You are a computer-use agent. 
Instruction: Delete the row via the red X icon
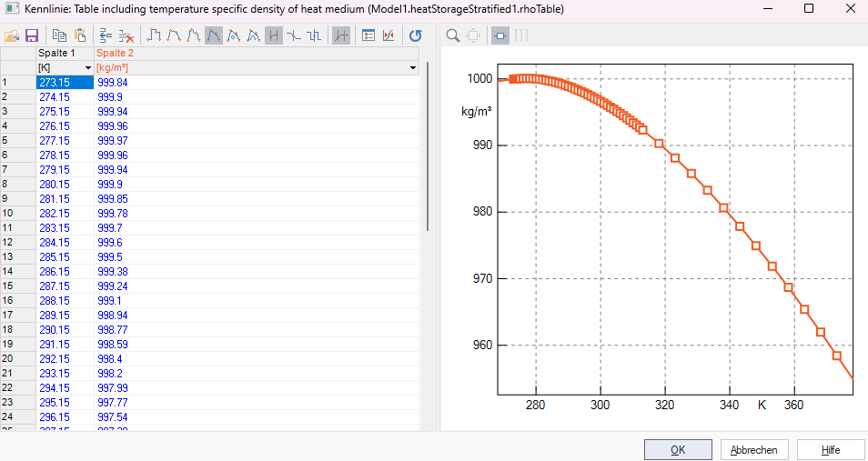[x=126, y=36]
